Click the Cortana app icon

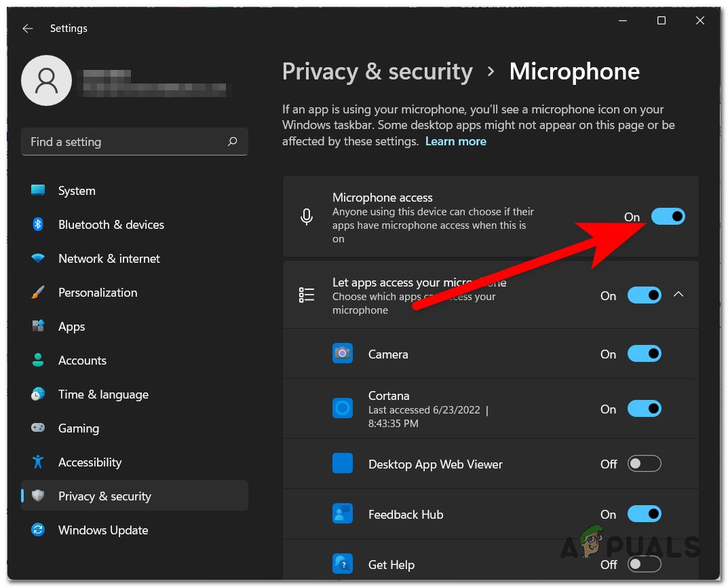coord(343,408)
